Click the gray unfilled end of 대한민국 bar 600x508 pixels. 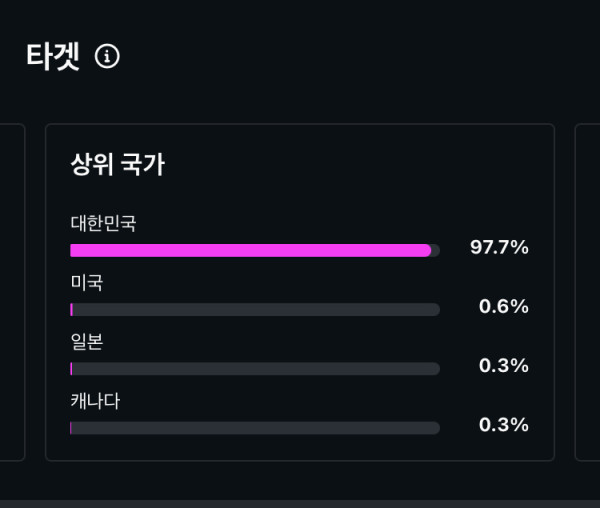tap(436, 251)
